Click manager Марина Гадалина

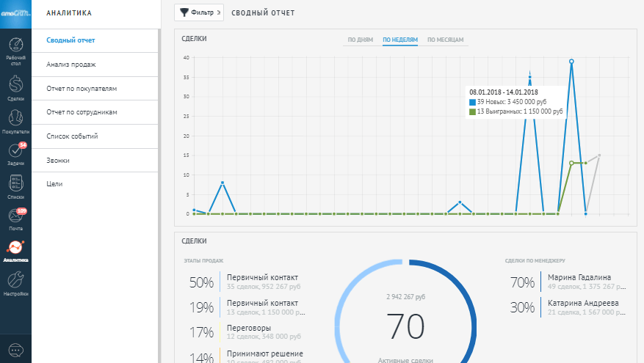coord(579,278)
